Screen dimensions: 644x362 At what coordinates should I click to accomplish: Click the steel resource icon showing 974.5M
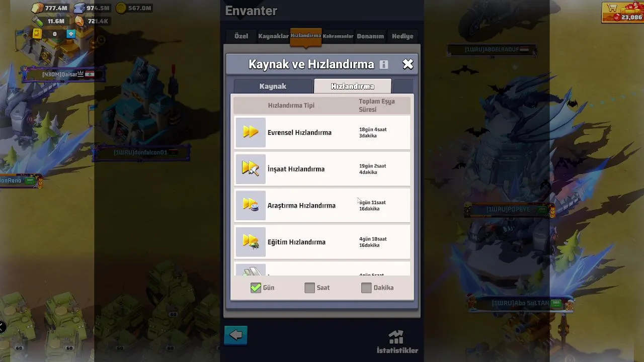(79, 8)
